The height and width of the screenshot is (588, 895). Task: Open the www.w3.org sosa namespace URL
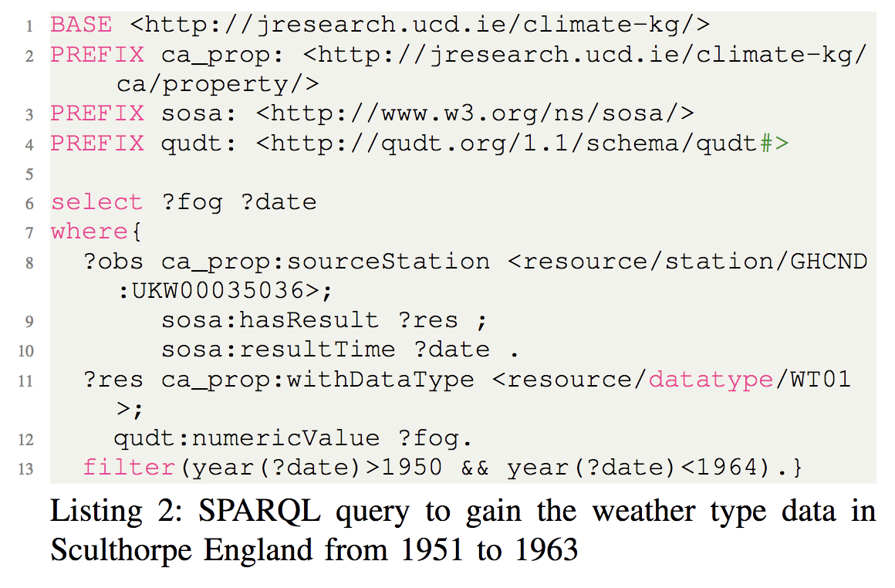tap(474, 113)
